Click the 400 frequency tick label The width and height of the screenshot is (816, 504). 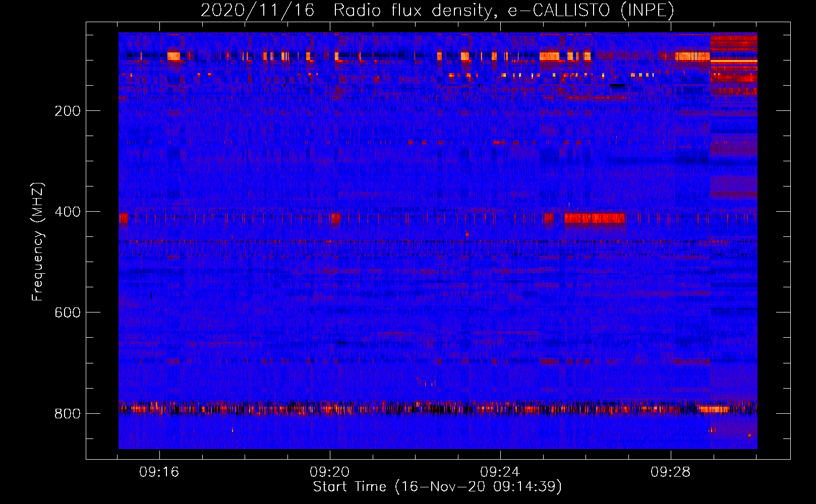(68, 212)
